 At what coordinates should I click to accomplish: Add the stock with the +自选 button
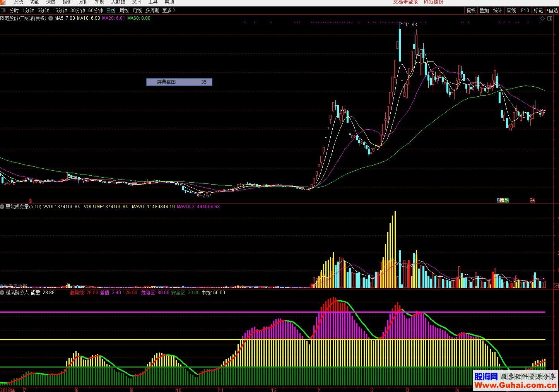(x=552, y=10)
